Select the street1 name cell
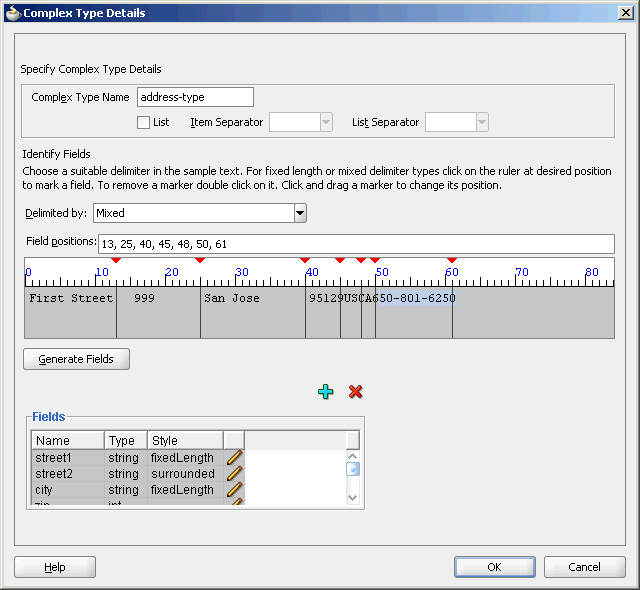Viewport: 640px width, 590px height. [68, 458]
